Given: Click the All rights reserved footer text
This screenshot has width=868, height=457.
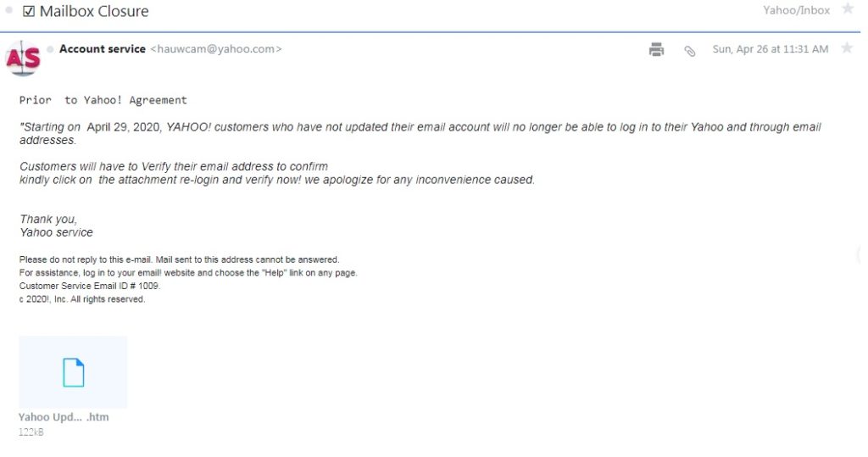Looking at the screenshot, I should (x=108, y=299).
